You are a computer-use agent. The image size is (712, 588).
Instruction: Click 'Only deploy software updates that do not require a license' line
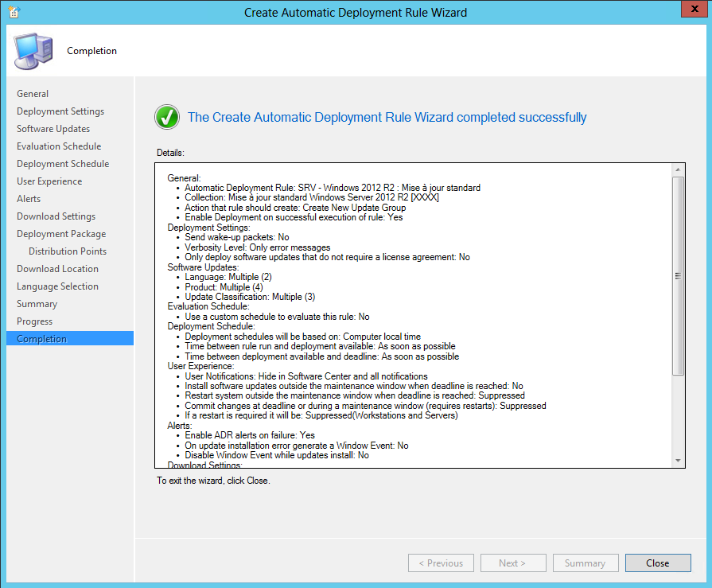327,257
